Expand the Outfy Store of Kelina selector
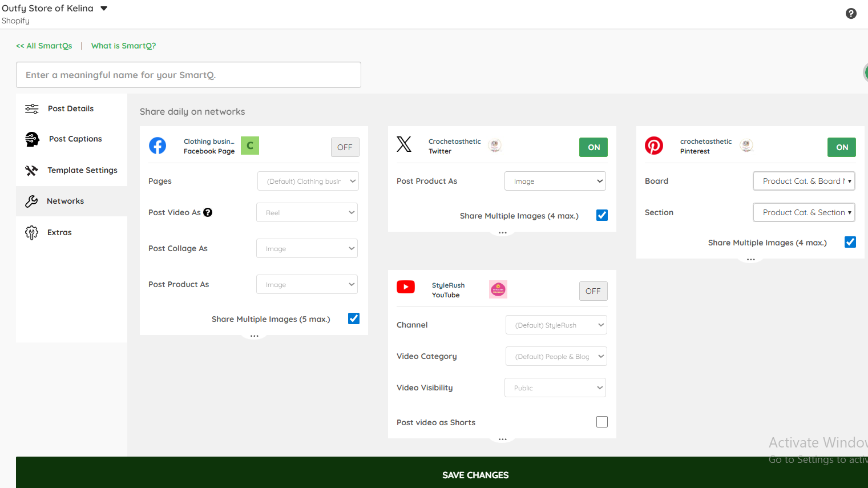 (x=104, y=9)
